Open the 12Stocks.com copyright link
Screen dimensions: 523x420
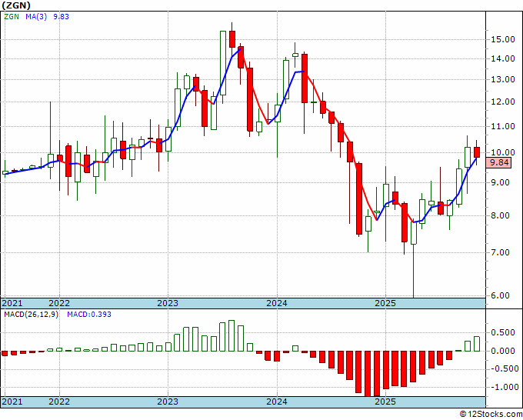(x=491, y=415)
